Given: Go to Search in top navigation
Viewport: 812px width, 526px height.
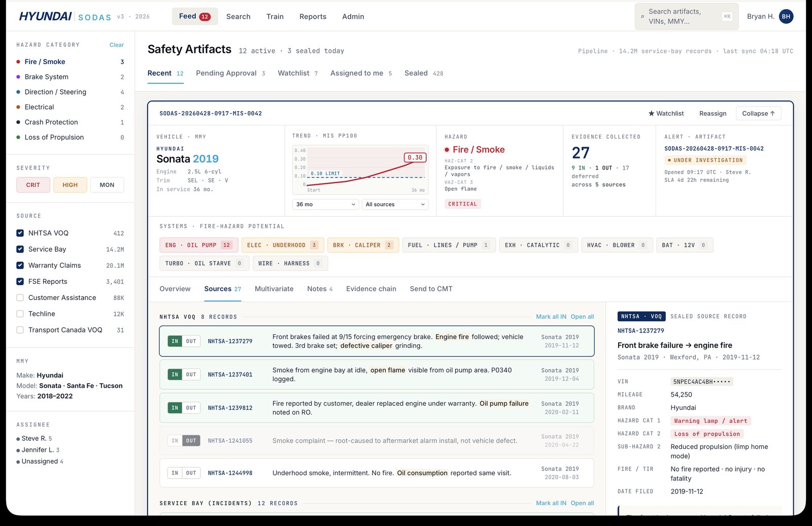Looking at the screenshot, I should pos(239,17).
